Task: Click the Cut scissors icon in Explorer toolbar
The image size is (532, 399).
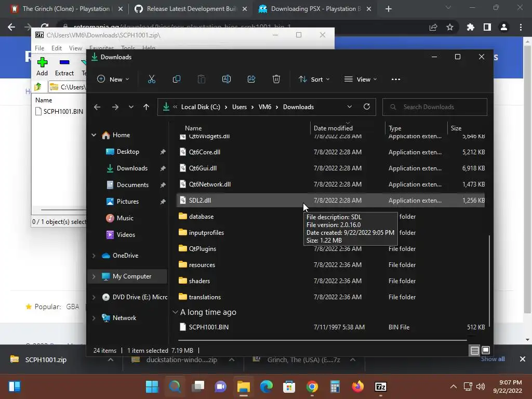Action: 151,79
